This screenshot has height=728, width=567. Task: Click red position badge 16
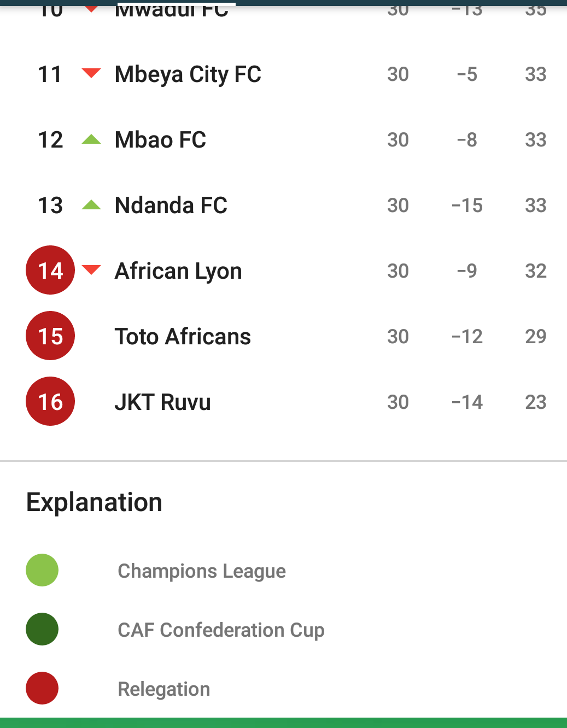50,401
